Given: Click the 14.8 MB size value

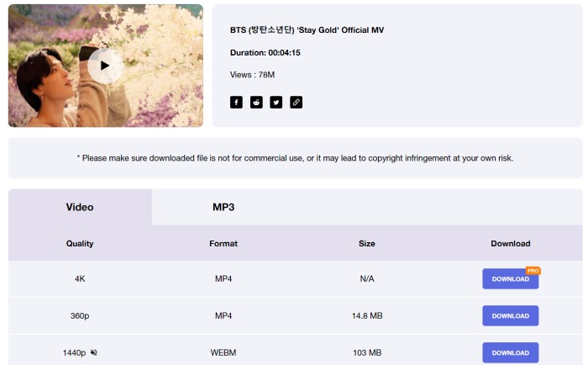Looking at the screenshot, I should [367, 316].
